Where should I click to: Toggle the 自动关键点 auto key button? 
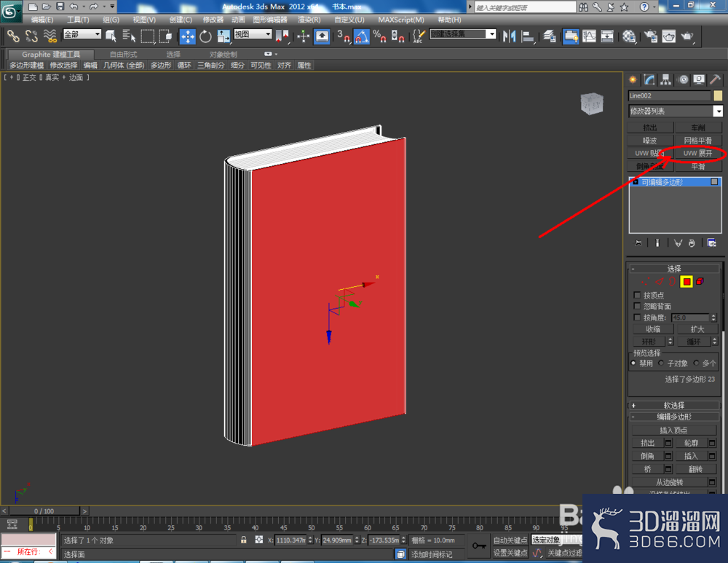point(510,540)
